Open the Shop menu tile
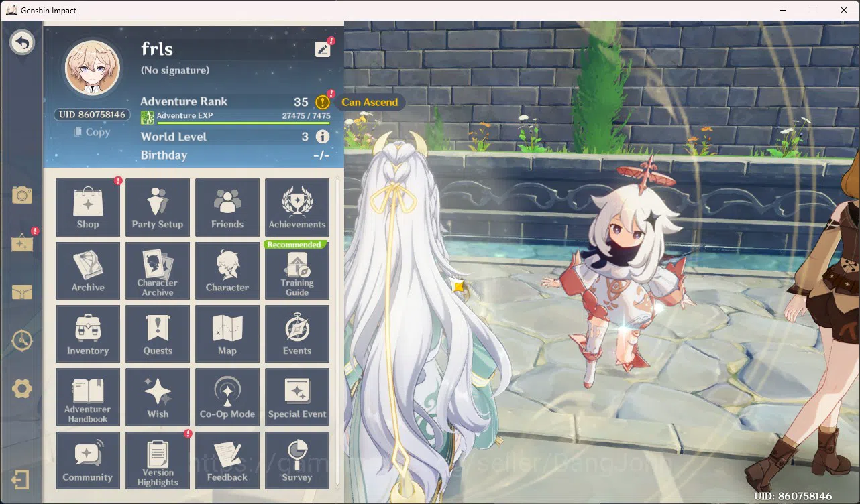 coord(88,207)
